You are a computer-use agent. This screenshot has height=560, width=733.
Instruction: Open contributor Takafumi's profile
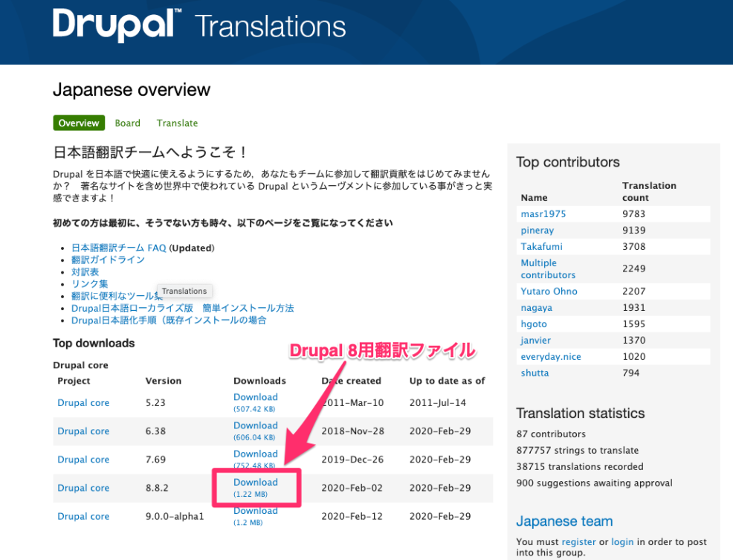(542, 247)
